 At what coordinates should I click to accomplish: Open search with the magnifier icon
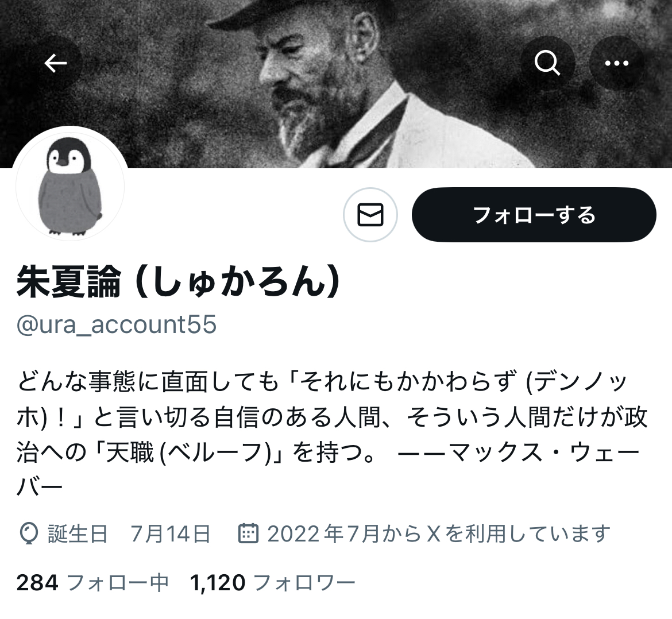pyautogui.click(x=547, y=63)
